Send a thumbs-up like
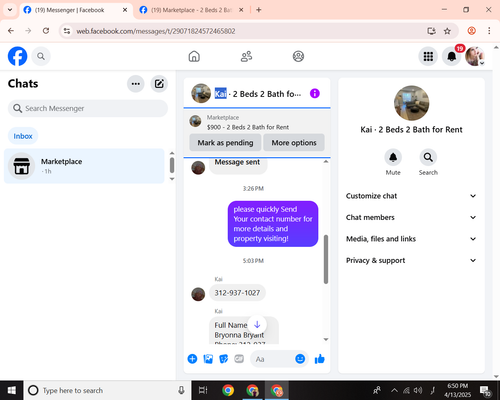 coord(319,359)
